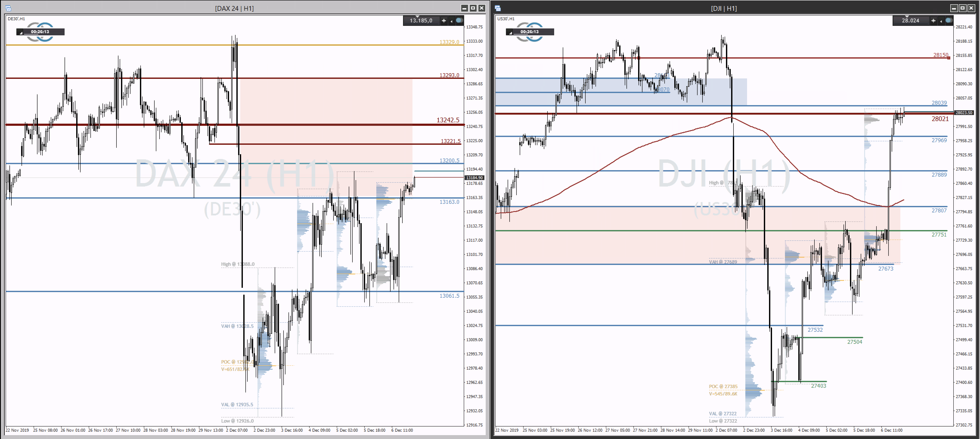The width and height of the screenshot is (980, 439).
Task: Click the DJI window chart icon
Action: [x=498, y=8]
